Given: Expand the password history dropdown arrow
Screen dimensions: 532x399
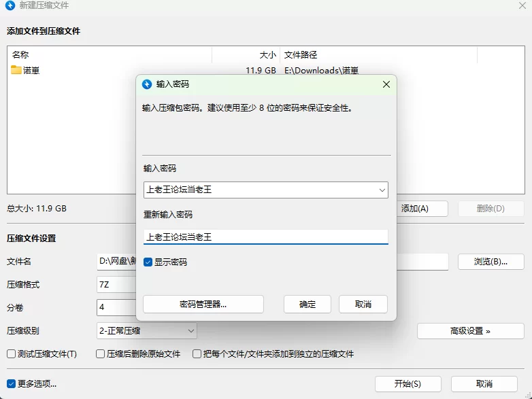Looking at the screenshot, I should (382, 190).
